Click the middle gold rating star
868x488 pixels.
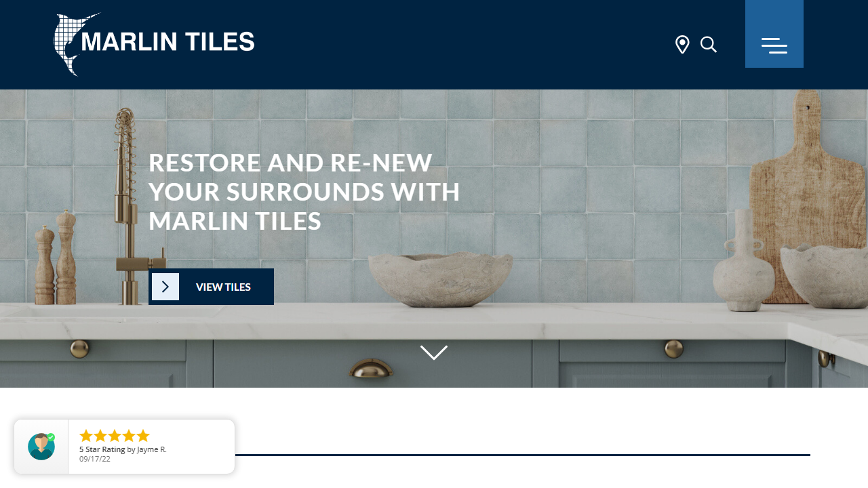pyautogui.click(x=115, y=436)
